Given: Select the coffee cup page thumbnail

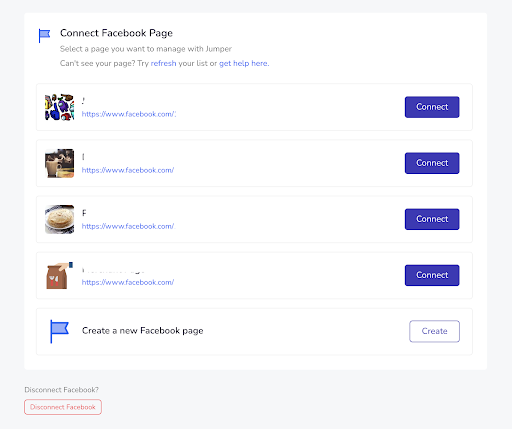Looking at the screenshot, I should click(x=59, y=163).
